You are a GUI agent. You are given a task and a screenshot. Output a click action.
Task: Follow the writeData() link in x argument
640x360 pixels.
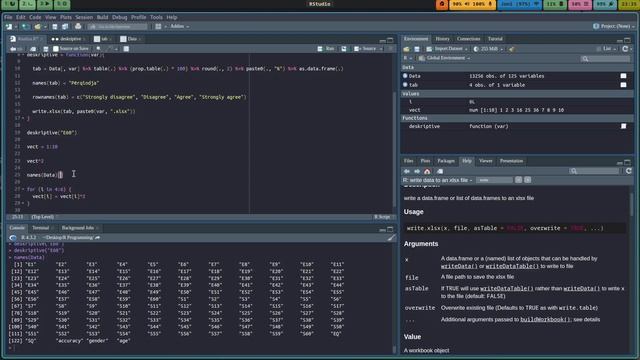tap(459, 266)
